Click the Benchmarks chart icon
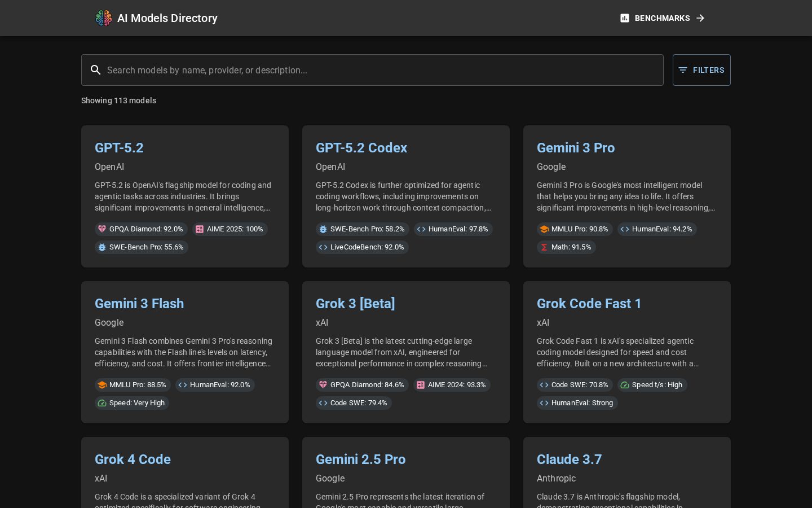This screenshot has width=812, height=508. pos(625,18)
